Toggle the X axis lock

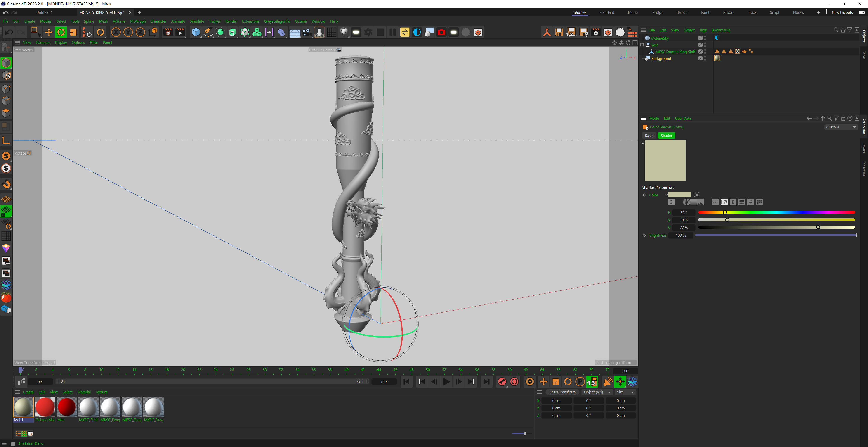[x=116, y=32]
